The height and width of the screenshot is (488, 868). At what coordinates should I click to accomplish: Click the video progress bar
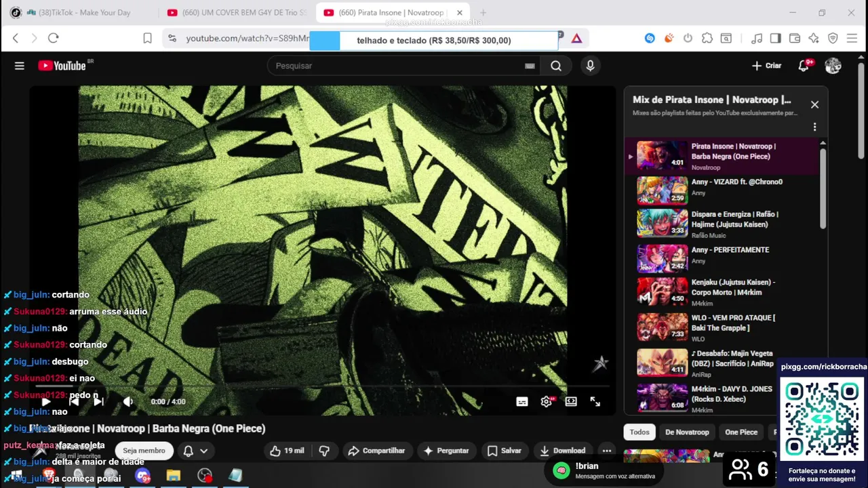tap(323, 386)
